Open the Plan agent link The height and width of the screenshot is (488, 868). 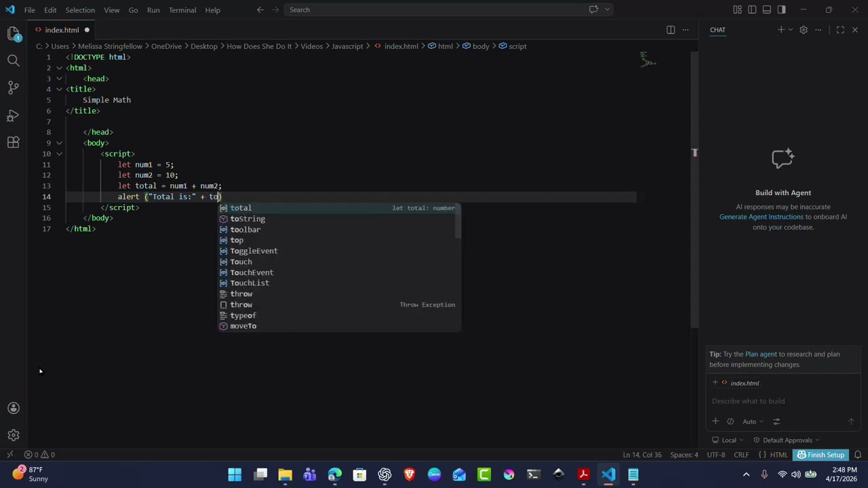(761, 354)
